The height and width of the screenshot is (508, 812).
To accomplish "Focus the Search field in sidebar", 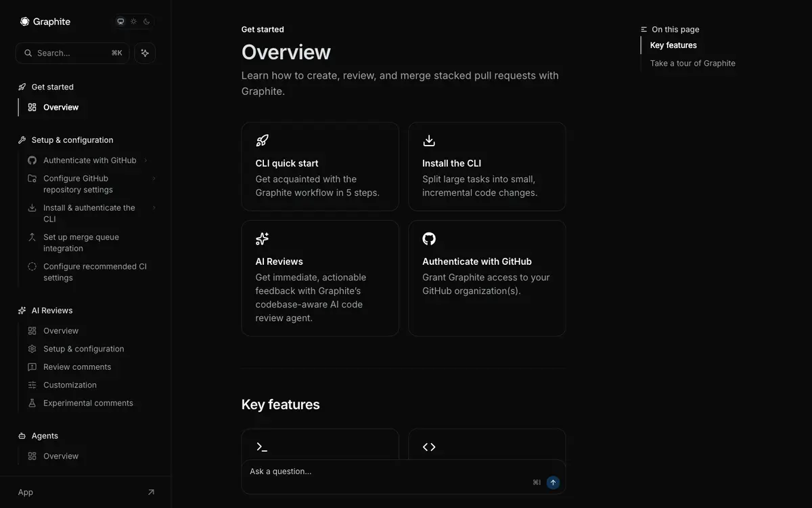I will pos(72,53).
